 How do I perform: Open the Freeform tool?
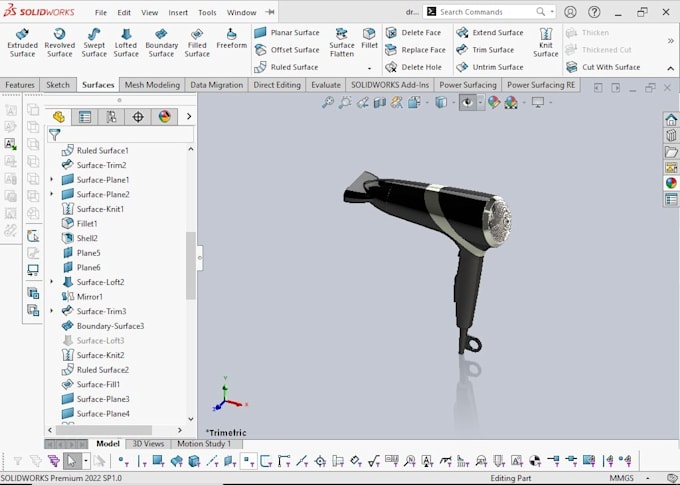pyautogui.click(x=231, y=39)
